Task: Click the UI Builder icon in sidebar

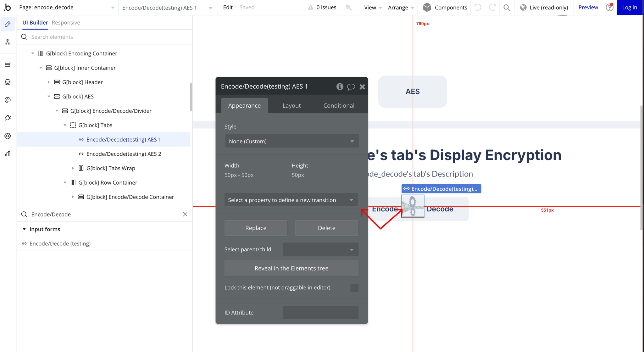Action: [8, 25]
